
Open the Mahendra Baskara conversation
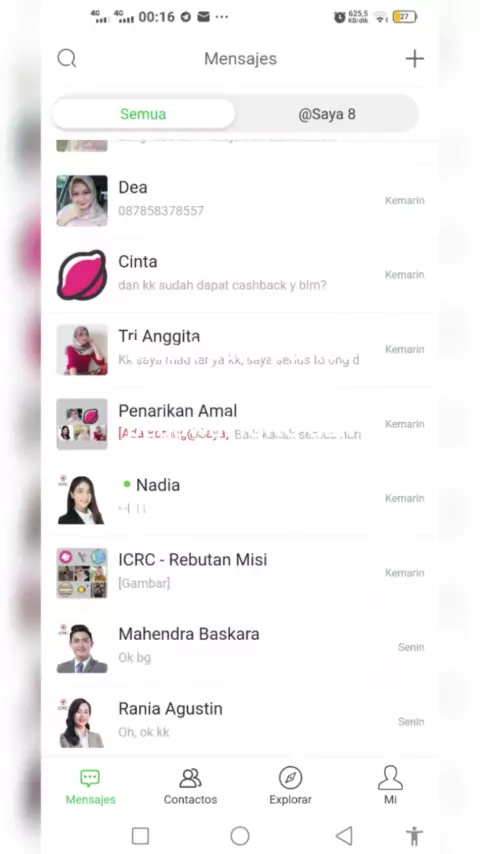click(240, 648)
